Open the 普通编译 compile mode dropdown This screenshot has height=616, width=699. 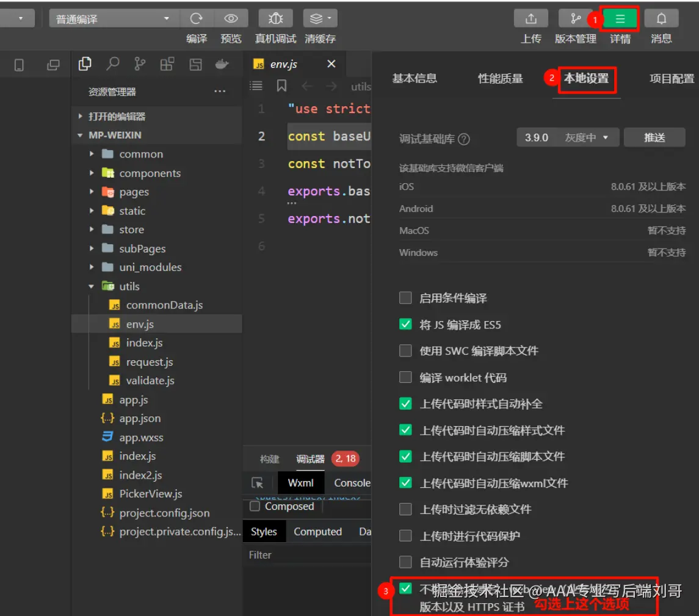[x=113, y=19]
